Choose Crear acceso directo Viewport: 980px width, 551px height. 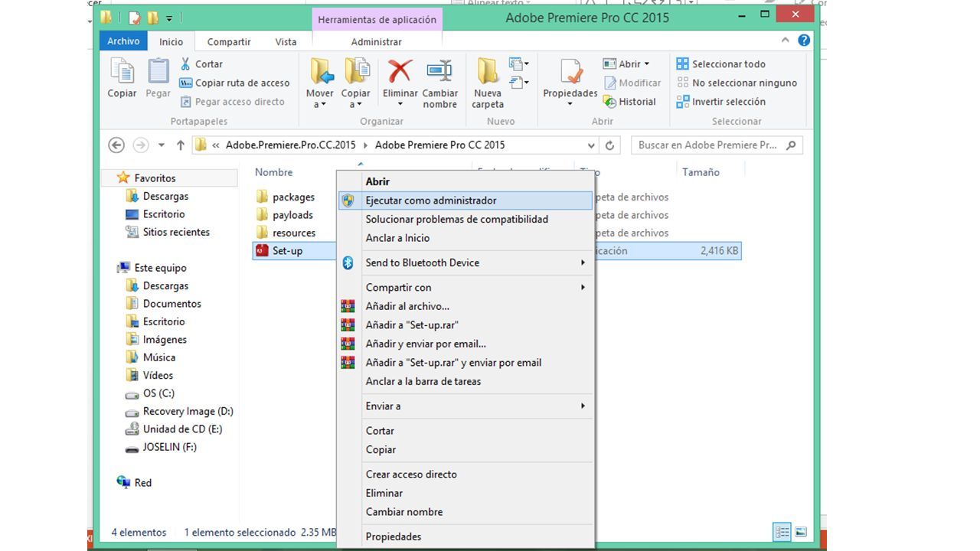465,474
